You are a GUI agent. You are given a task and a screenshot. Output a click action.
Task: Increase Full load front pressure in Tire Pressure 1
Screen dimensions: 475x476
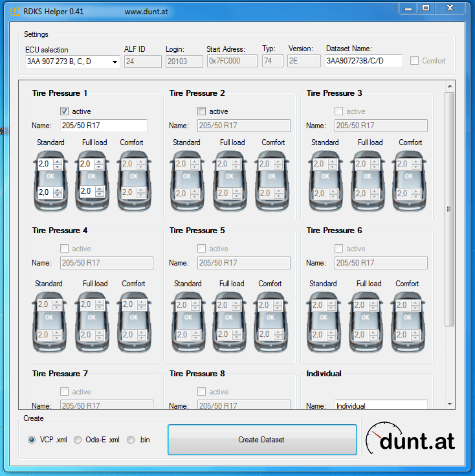99,161
